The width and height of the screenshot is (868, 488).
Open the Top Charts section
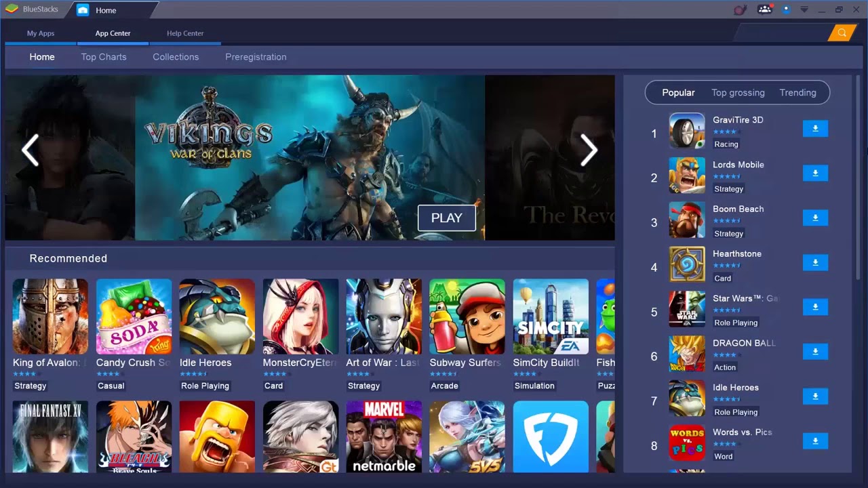(x=104, y=57)
